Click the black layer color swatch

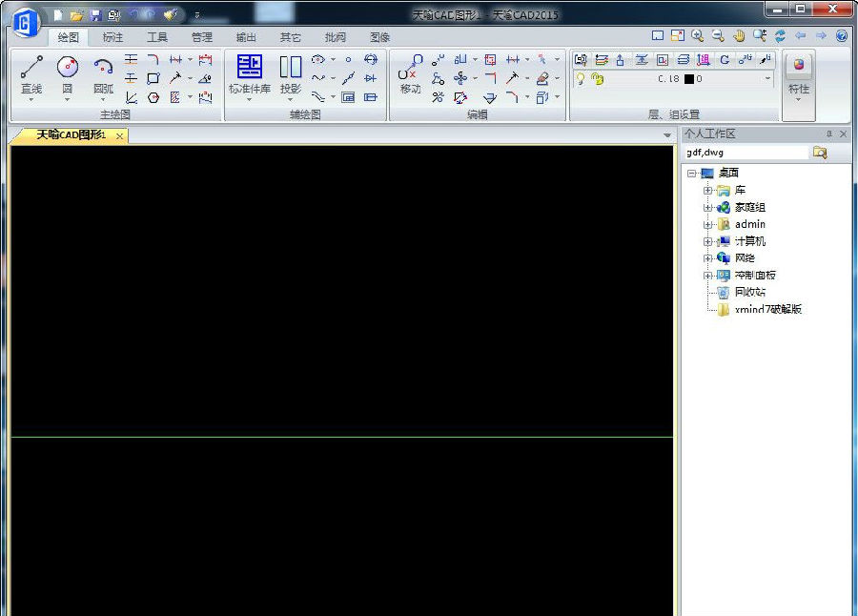[689, 79]
